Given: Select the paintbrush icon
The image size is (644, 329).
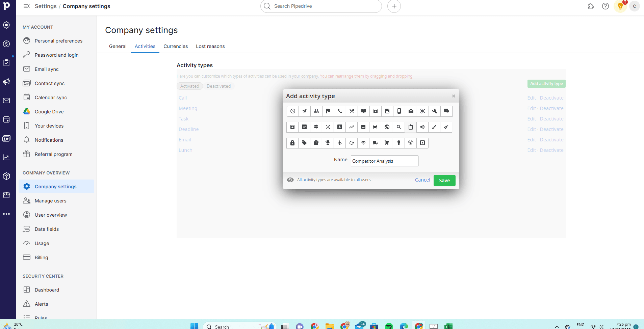Looking at the screenshot, I should coord(434,127).
